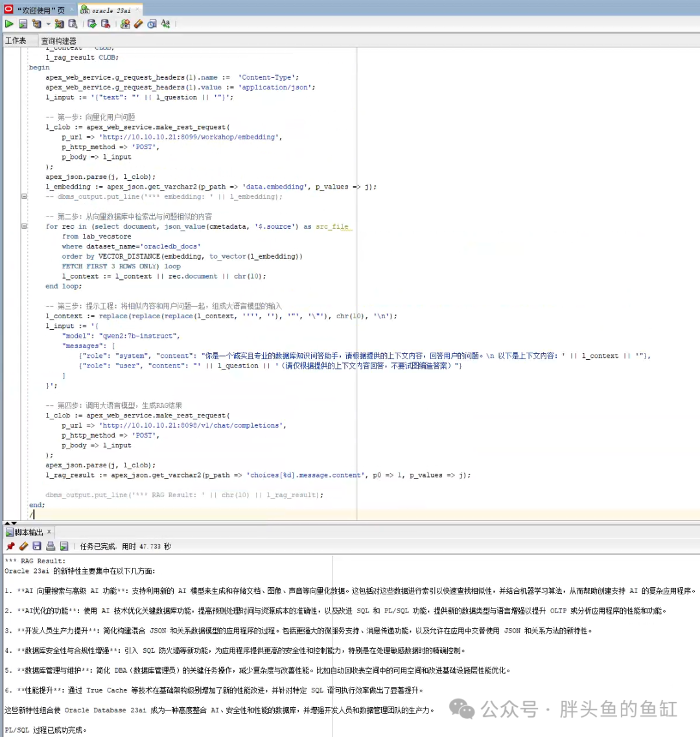Image resolution: width=700 pixels, height=737 pixels.
Task: Click the 'FETCH FIRST 3 ROWS ONLY' line
Action: (x=121, y=266)
